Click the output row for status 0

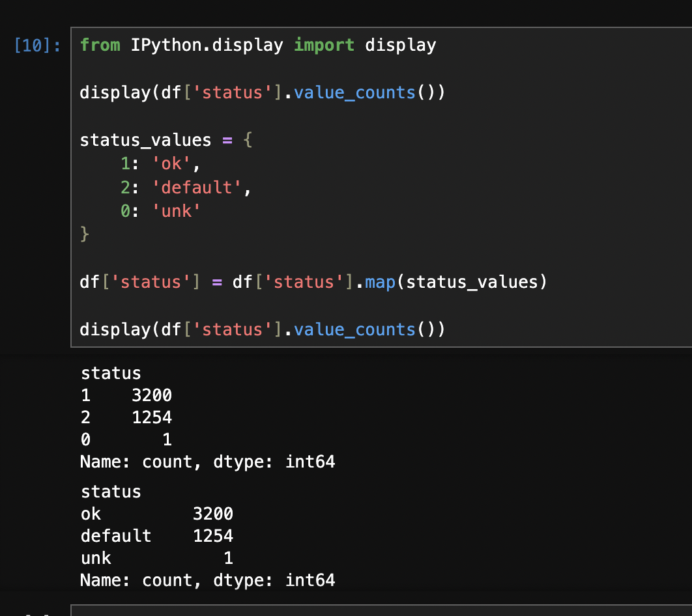point(126,440)
